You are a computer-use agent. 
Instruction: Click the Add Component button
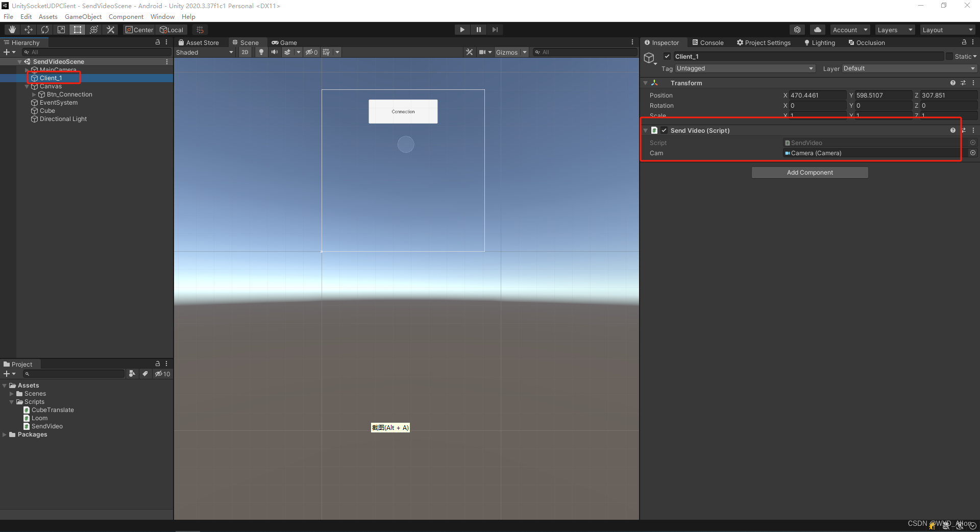[810, 172]
